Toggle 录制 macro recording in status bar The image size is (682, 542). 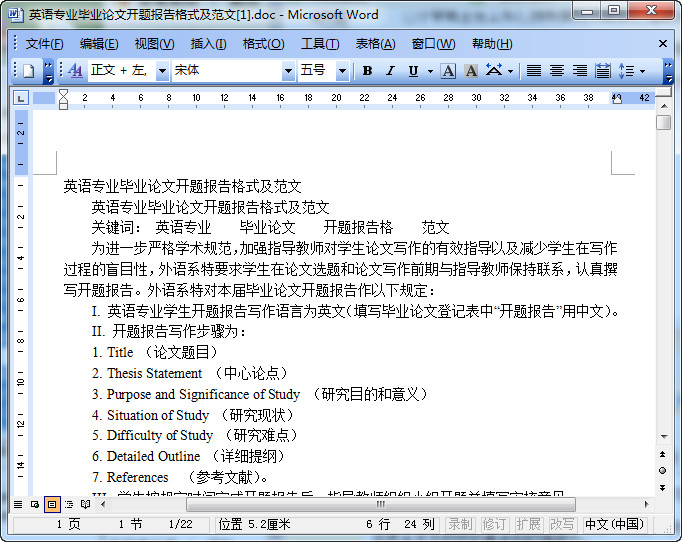tap(461, 525)
